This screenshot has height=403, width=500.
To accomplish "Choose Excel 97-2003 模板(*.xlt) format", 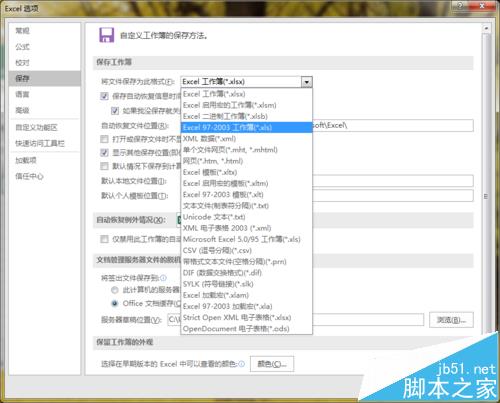I will [247, 194].
